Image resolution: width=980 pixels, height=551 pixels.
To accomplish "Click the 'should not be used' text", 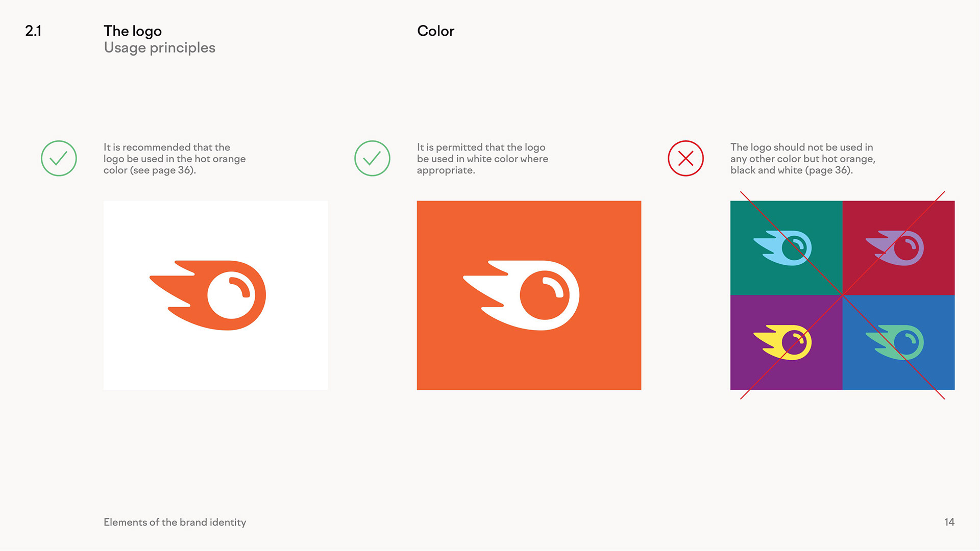I will tap(803, 159).
